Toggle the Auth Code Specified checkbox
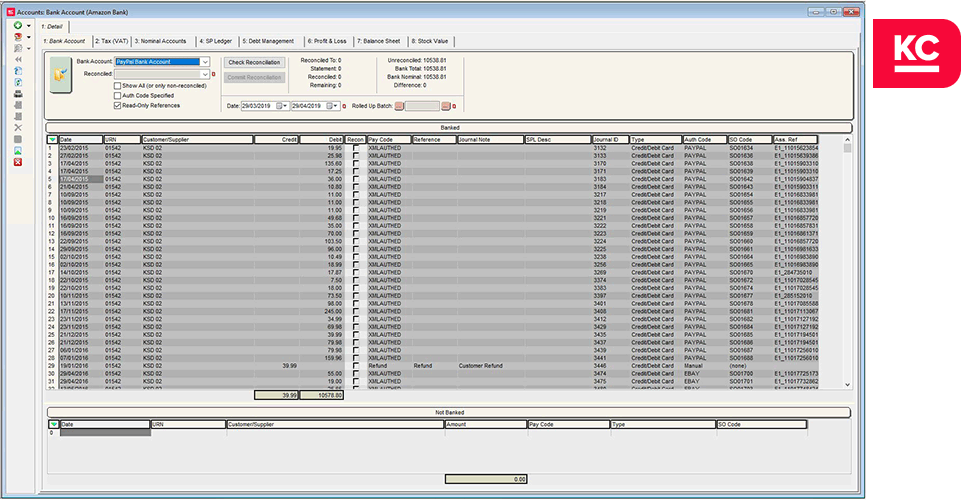965x500 pixels. pos(118,96)
